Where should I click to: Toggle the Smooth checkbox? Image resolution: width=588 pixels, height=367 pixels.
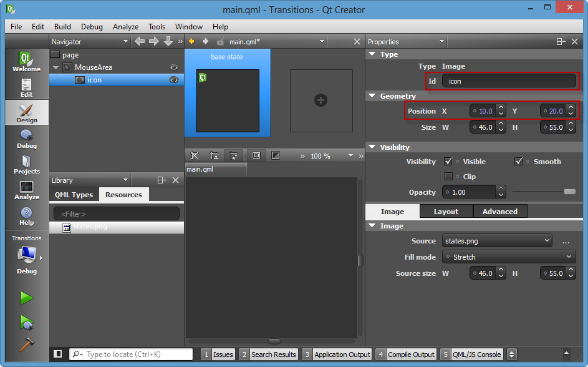click(519, 162)
